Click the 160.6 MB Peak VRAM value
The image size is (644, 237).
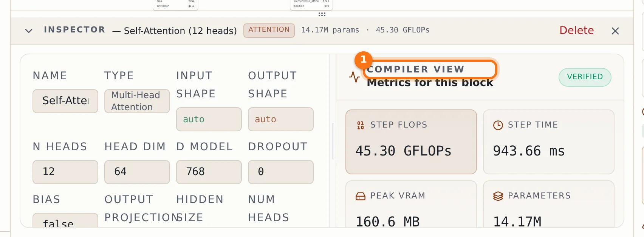coord(388,222)
